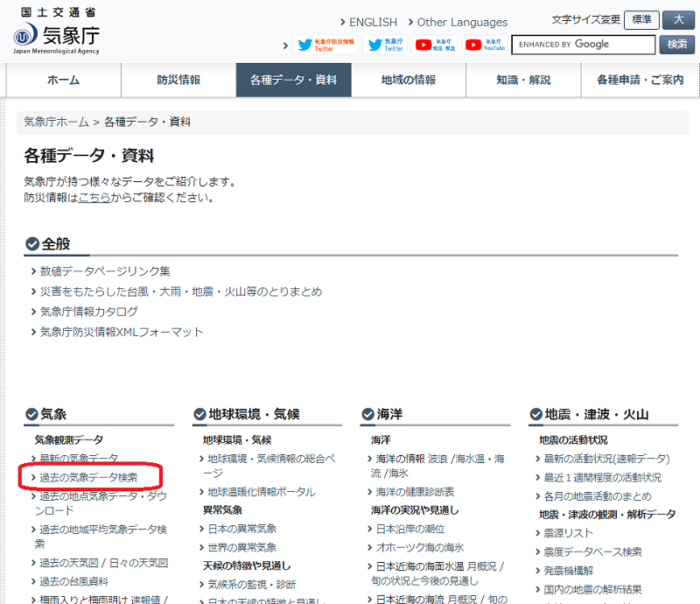
Task: Expand the small arrow left of Twitter icons
Action: (x=285, y=46)
